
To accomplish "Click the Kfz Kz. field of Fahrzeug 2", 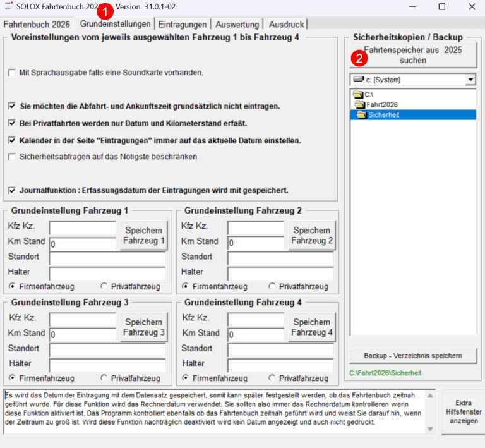I will (256, 227).
